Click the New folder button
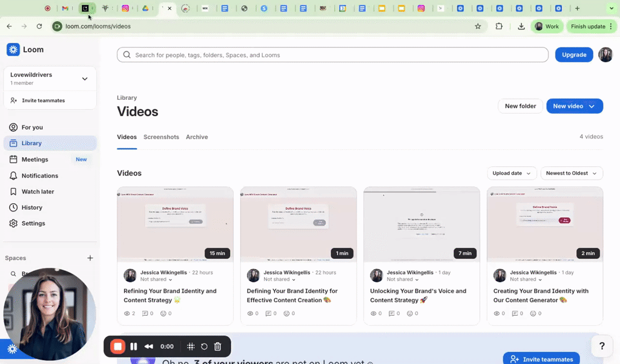The width and height of the screenshot is (620, 364). click(x=520, y=106)
